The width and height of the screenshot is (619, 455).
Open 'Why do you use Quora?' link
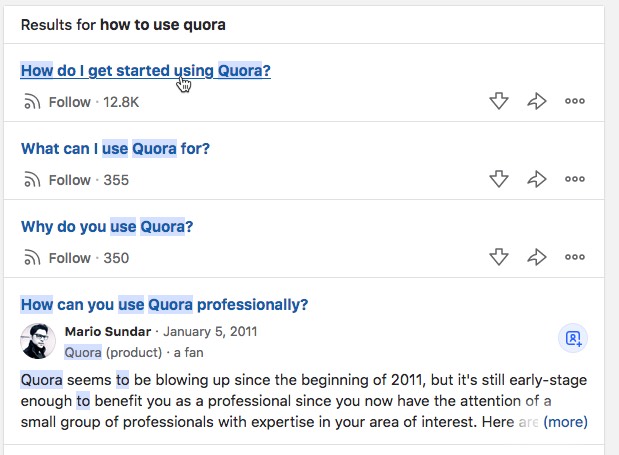tap(107, 227)
